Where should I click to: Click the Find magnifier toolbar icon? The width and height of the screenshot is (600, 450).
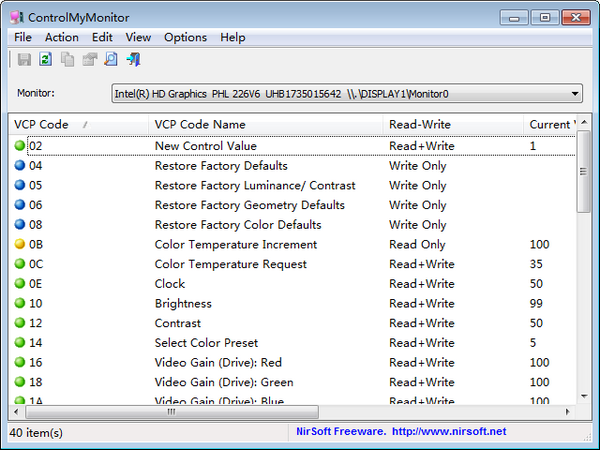(111, 60)
